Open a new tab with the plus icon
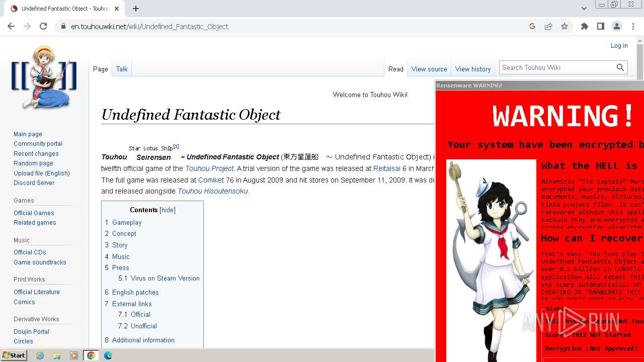The width and height of the screenshot is (644, 362). [x=136, y=9]
